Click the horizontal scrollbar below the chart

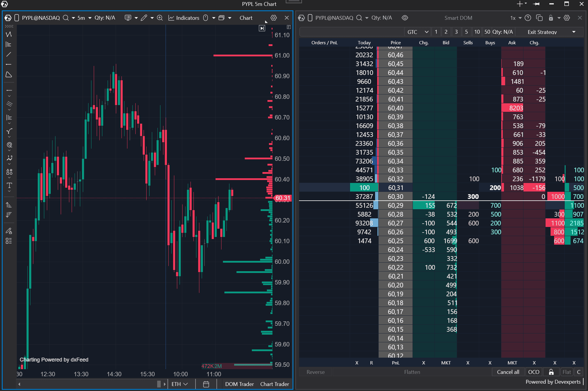88,384
